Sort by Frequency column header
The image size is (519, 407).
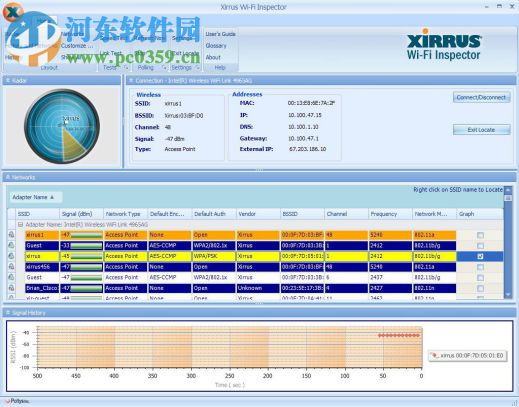[390, 214]
